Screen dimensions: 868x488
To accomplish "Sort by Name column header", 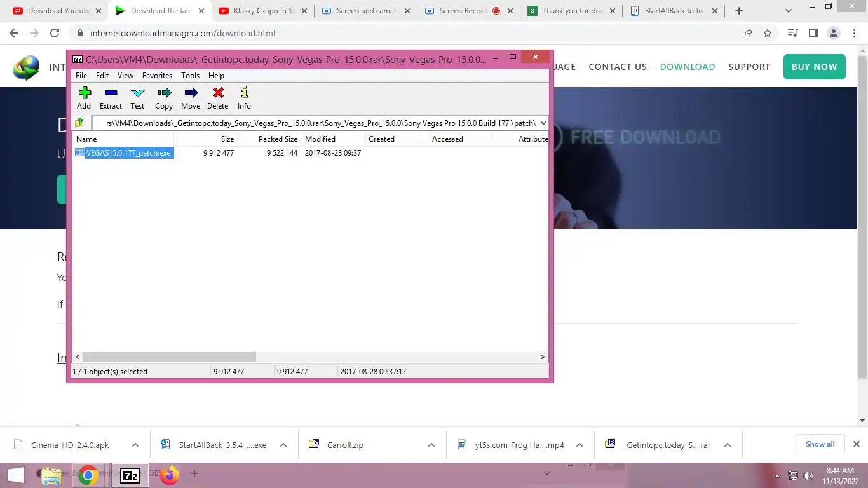I will (124, 139).
